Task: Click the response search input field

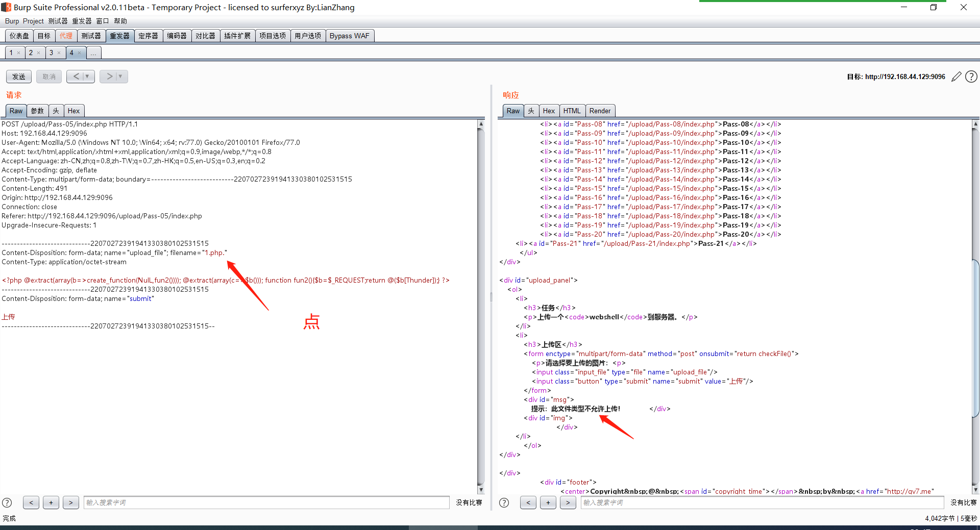Action: coord(762,502)
